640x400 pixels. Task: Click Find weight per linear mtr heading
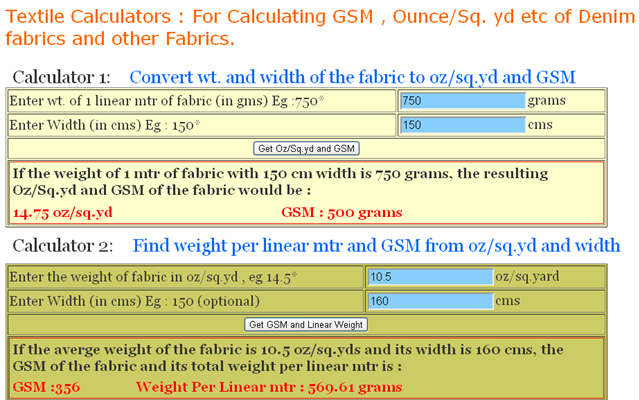coord(376,246)
